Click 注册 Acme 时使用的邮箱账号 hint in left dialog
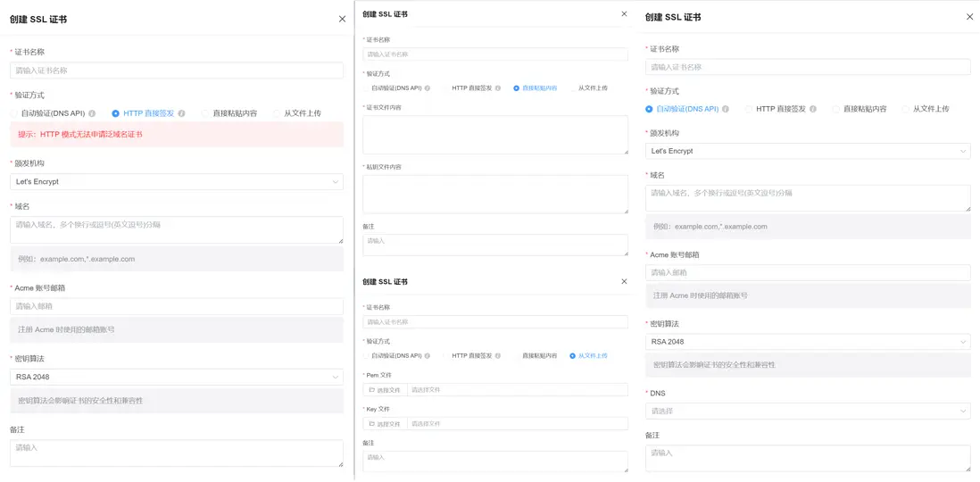Viewport: 980px width, 482px height. tap(177, 329)
